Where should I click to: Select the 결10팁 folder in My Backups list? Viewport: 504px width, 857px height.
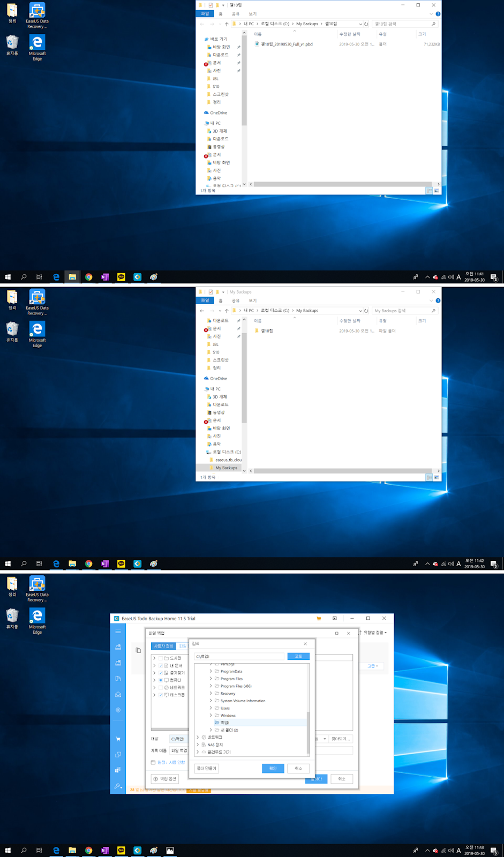click(x=267, y=331)
